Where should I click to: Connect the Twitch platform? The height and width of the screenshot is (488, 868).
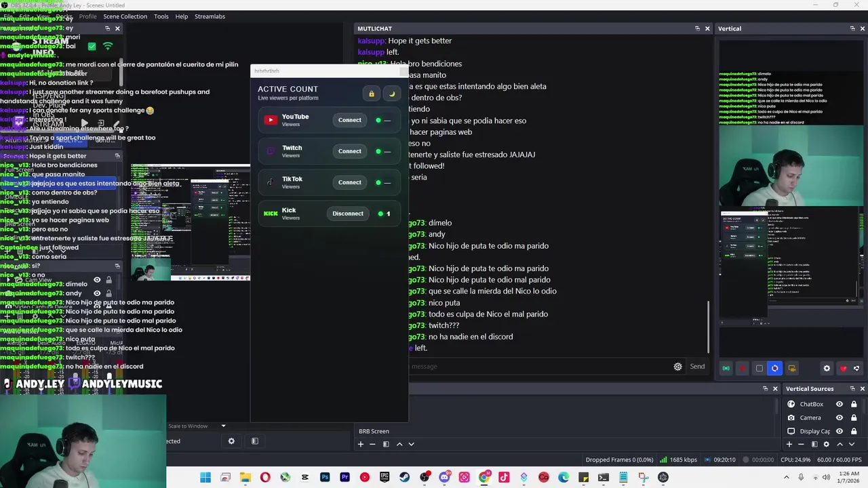point(350,151)
